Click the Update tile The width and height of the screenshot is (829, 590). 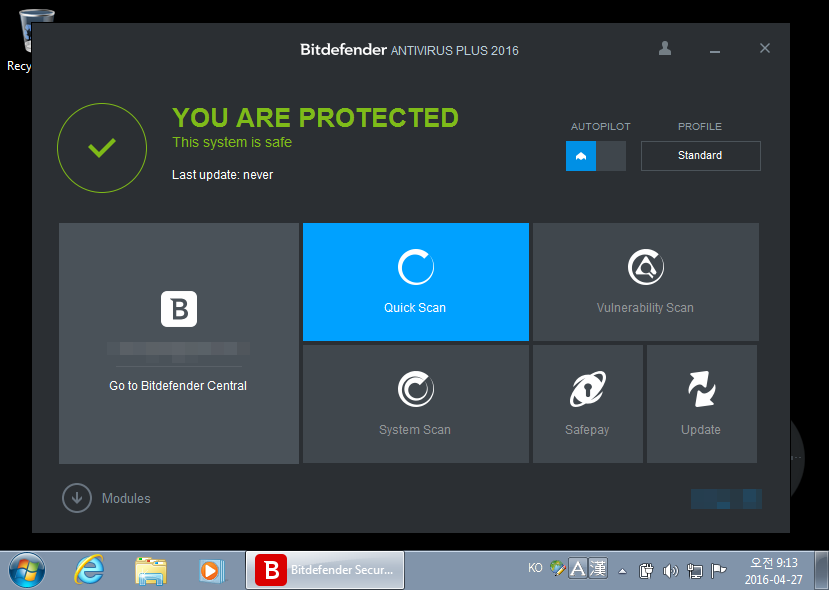click(x=702, y=404)
